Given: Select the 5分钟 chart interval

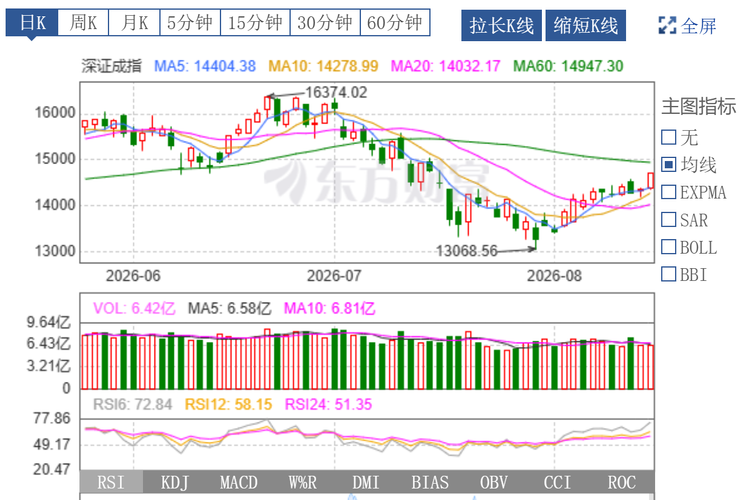Looking at the screenshot, I should pyautogui.click(x=190, y=22).
